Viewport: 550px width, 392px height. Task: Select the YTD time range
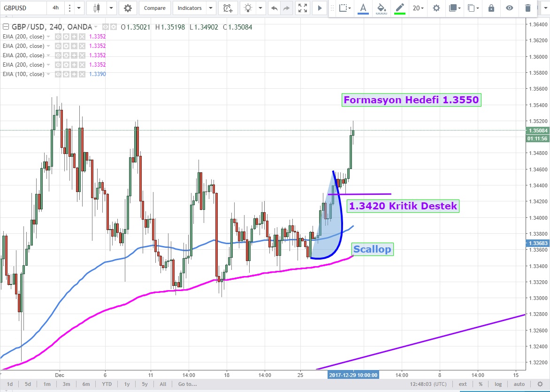coord(107,384)
